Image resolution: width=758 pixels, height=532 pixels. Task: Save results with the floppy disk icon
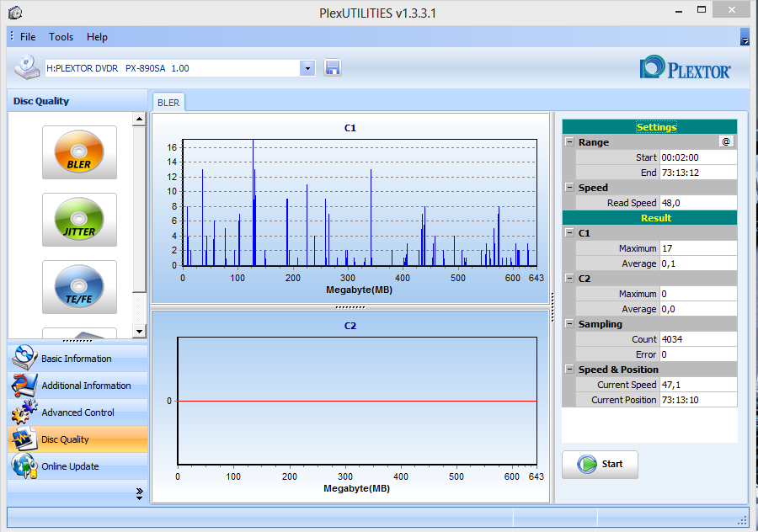pyautogui.click(x=333, y=67)
